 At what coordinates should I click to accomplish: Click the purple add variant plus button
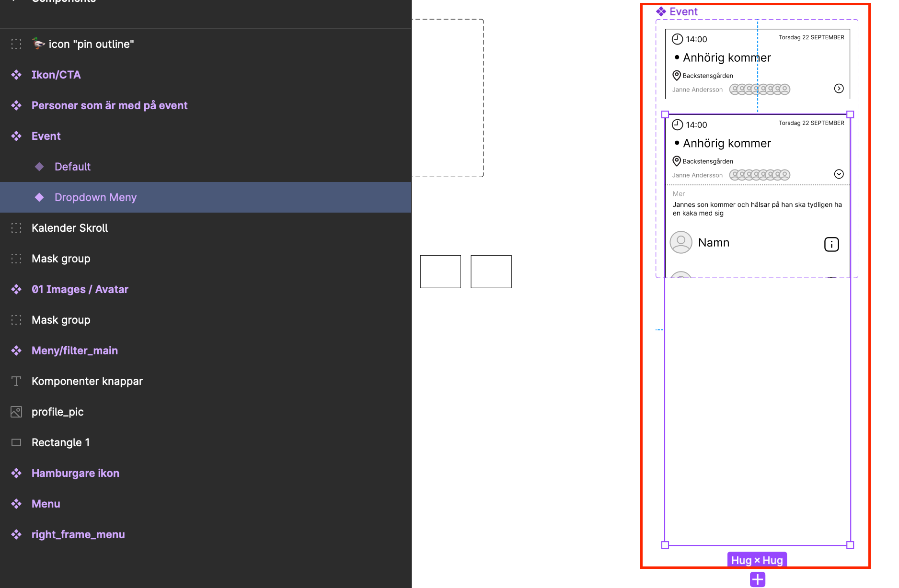[758, 580]
